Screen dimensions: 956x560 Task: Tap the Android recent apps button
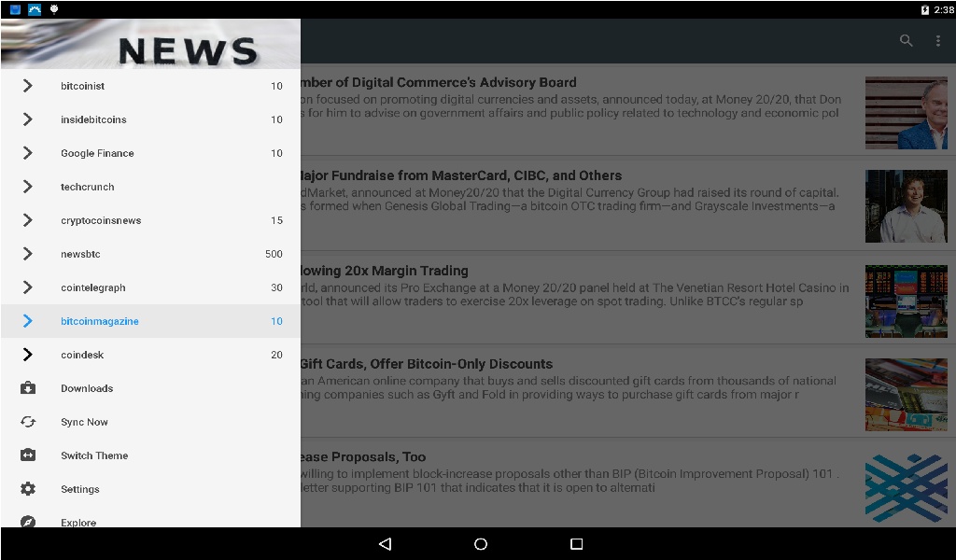[576, 543]
